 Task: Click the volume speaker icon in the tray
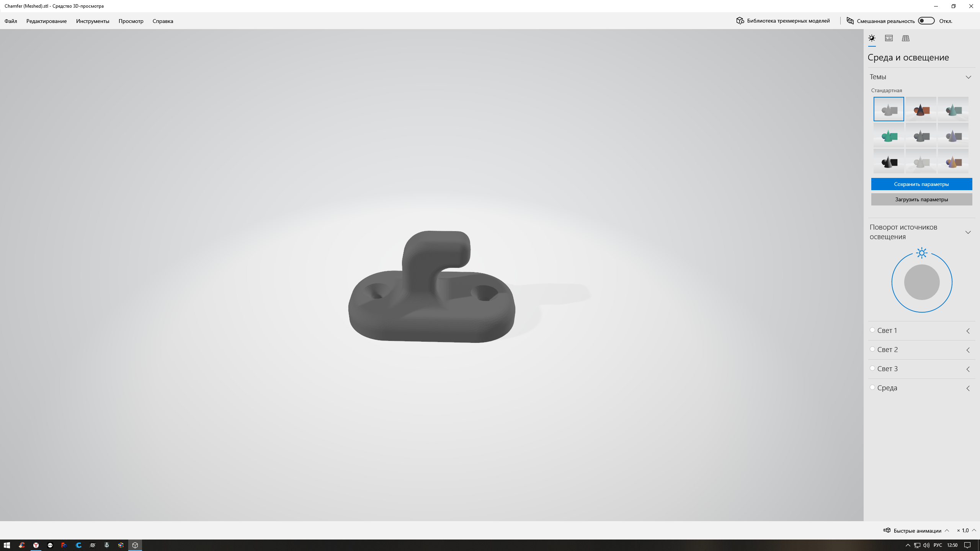(926, 545)
